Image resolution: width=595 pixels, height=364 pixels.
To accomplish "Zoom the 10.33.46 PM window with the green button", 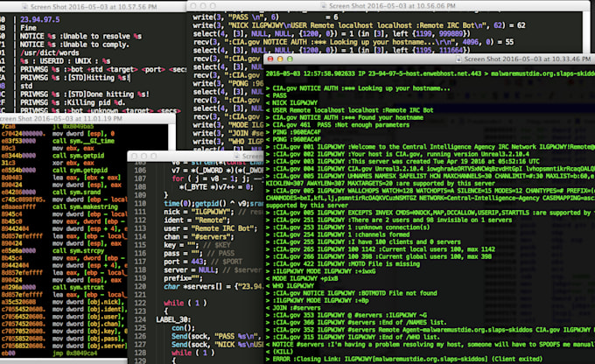I will click(x=290, y=59).
